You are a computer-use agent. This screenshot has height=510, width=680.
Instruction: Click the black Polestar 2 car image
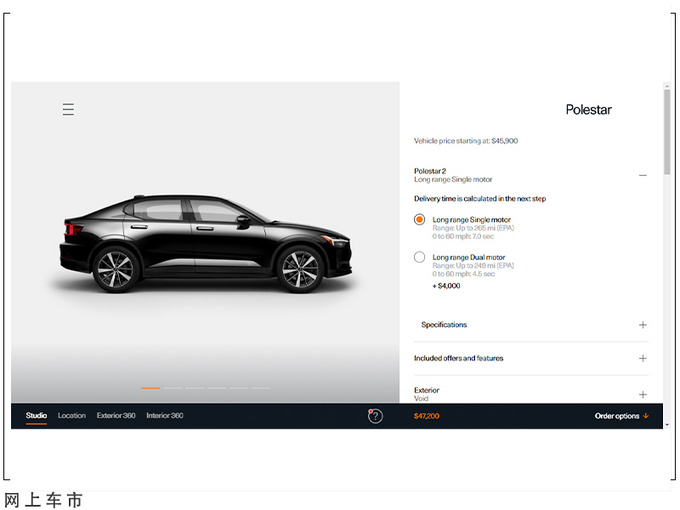click(x=205, y=243)
